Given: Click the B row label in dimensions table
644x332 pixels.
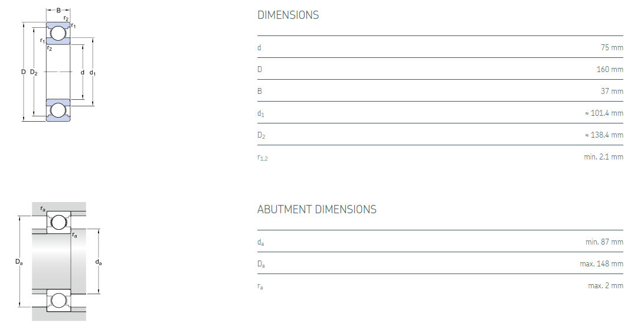Looking at the screenshot, I should (260, 91).
